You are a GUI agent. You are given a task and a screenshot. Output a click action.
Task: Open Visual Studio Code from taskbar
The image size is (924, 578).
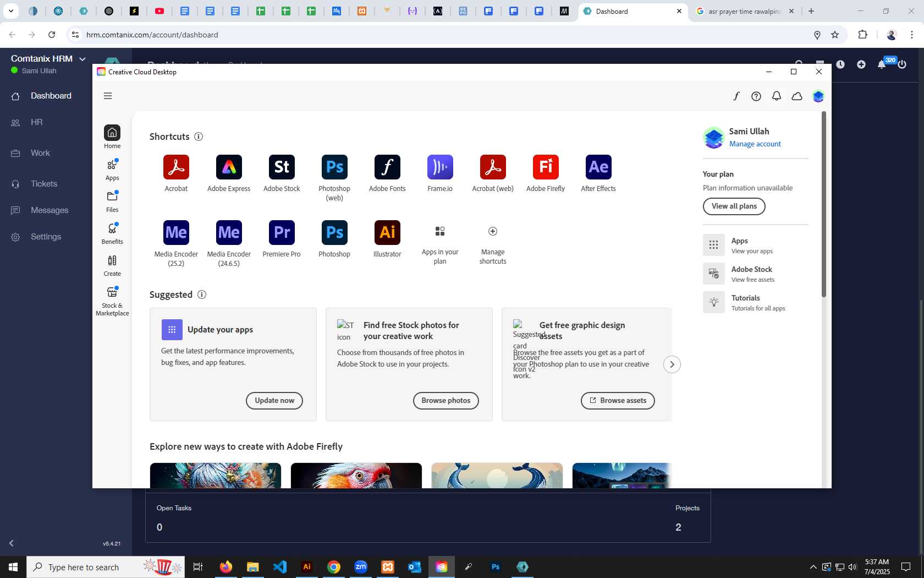tap(280, 567)
